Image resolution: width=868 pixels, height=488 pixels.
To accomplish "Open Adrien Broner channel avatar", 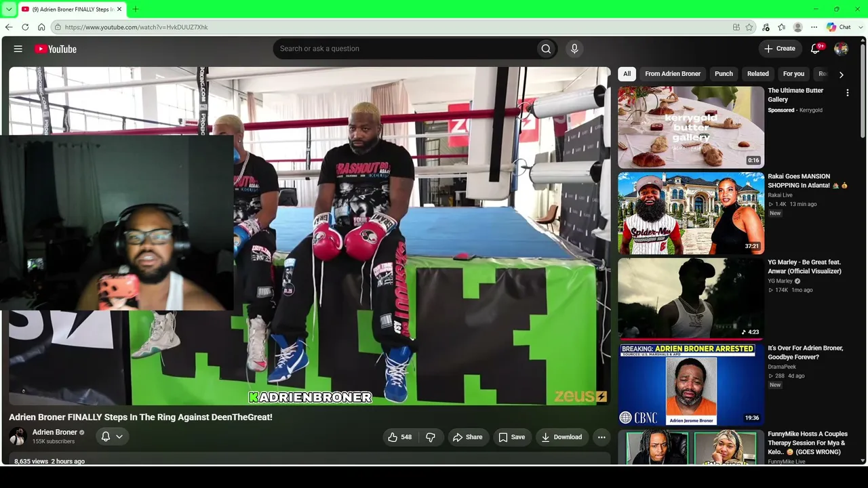I will [18, 436].
